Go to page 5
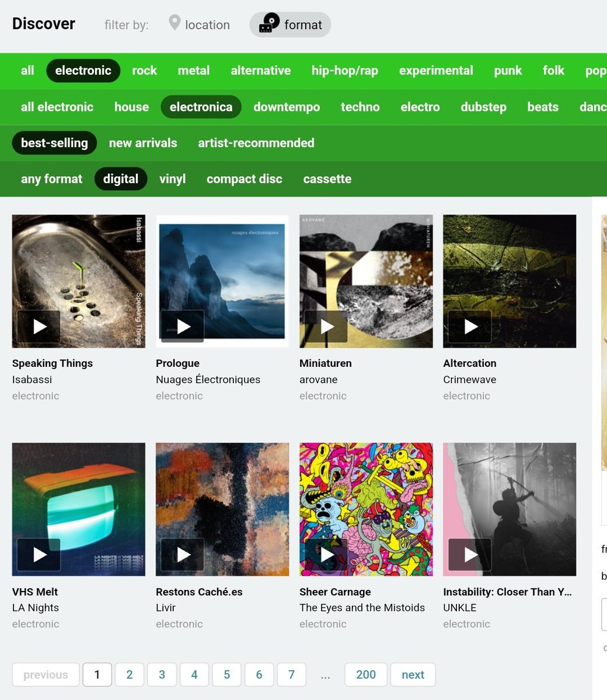607x700 pixels. point(226,675)
